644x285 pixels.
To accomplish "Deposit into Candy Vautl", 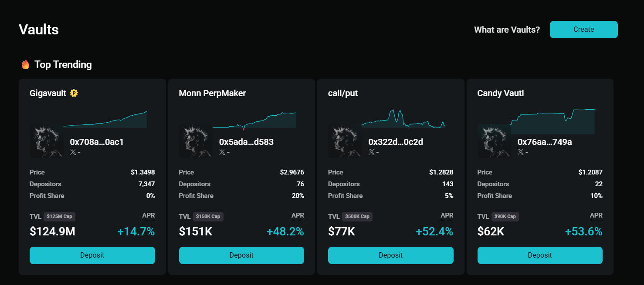I will click(x=539, y=255).
